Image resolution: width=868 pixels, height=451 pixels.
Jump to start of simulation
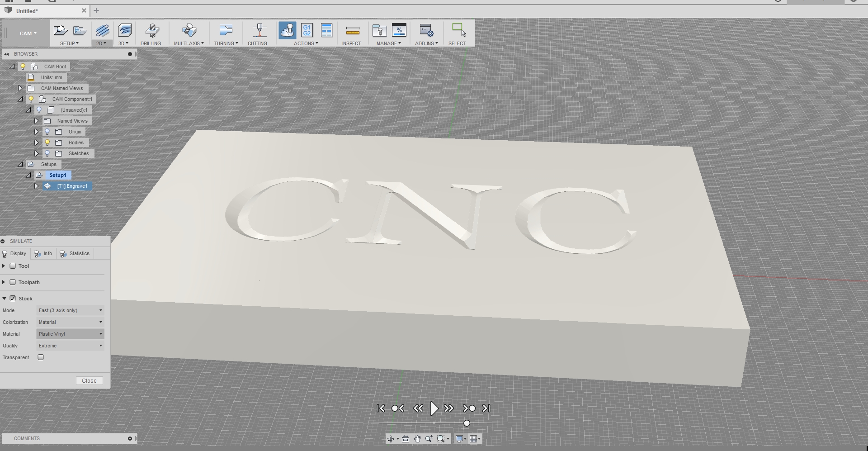[381, 408]
